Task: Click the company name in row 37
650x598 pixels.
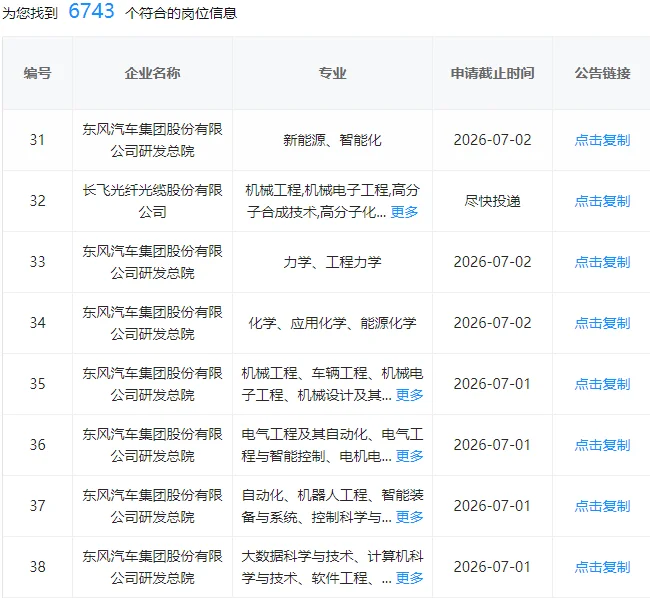Action: click(153, 506)
